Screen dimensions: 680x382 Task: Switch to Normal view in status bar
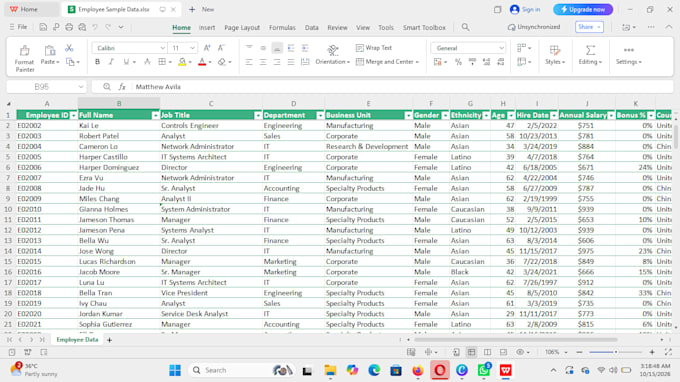[471, 352]
